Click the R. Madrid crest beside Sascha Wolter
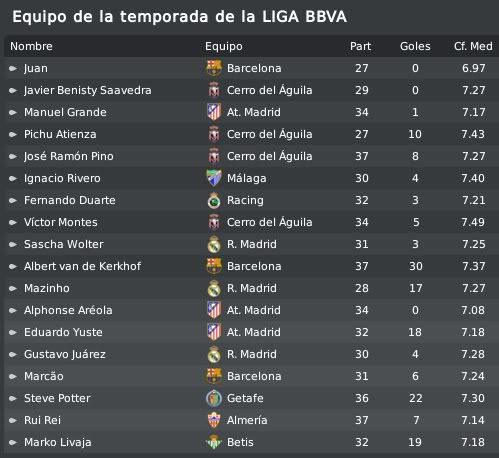The image size is (499, 458). (214, 244)
